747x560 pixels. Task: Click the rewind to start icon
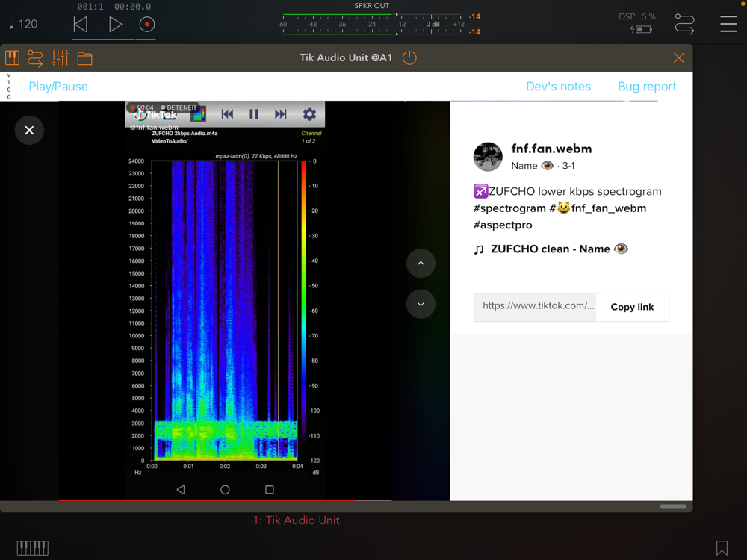(81, 25)
